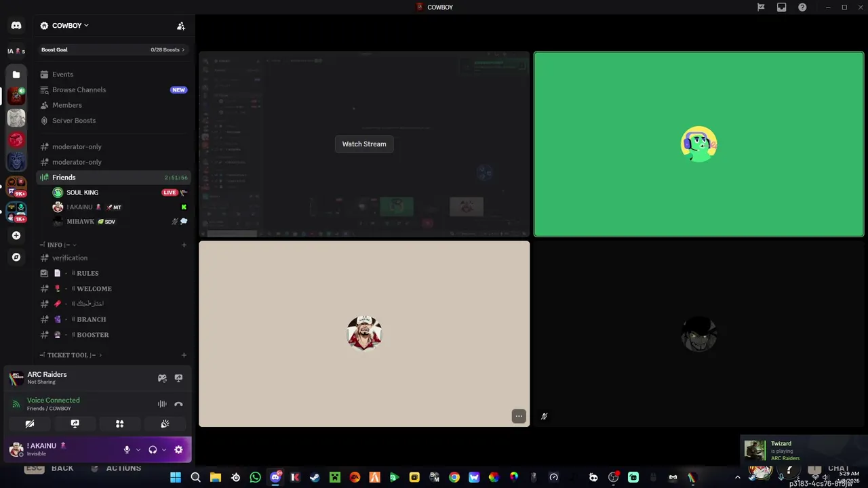Open the Activities launcher button

tap(120, 424)
